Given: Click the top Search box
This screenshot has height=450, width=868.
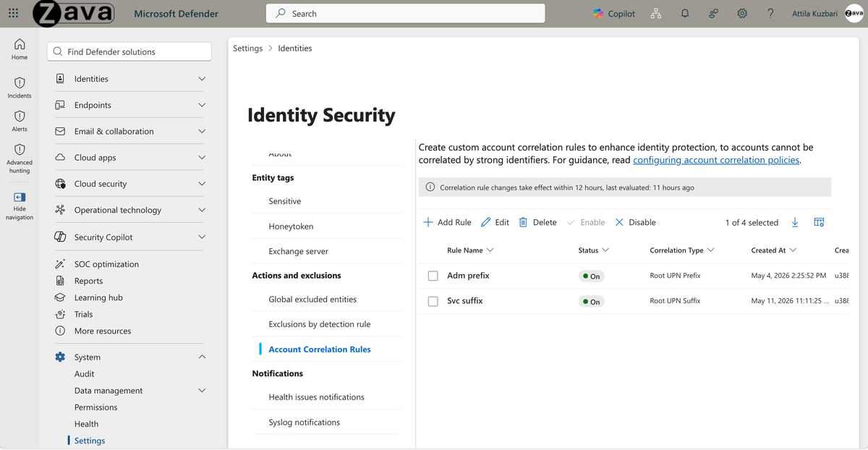Looking at the screenshot, I should (x=405, y=14).
